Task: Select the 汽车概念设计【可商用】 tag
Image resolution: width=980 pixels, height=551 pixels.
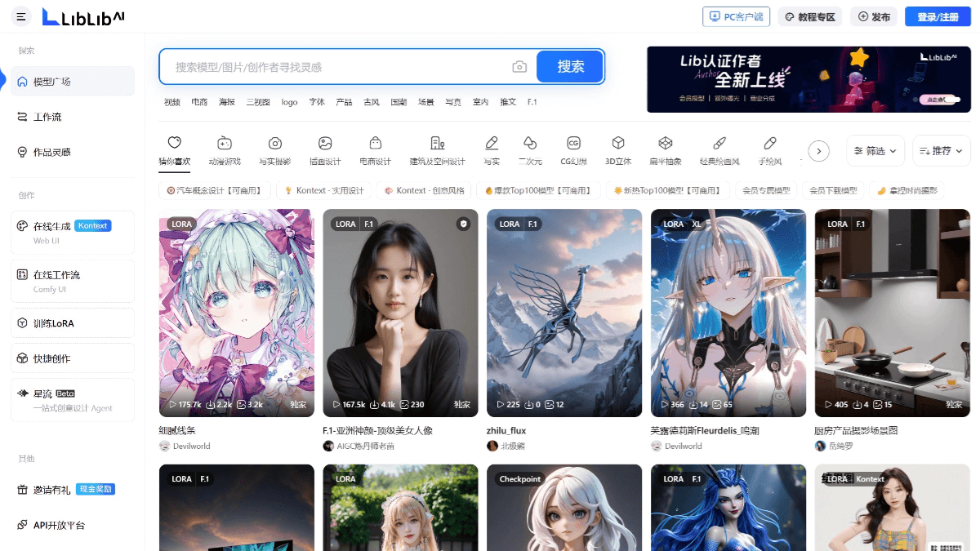Action: point(215,190)
